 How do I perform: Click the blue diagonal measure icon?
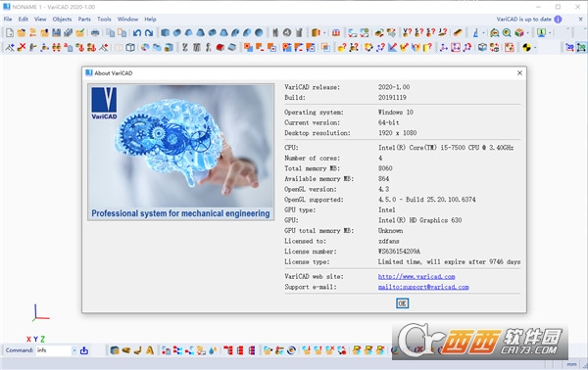click(392, 48)
